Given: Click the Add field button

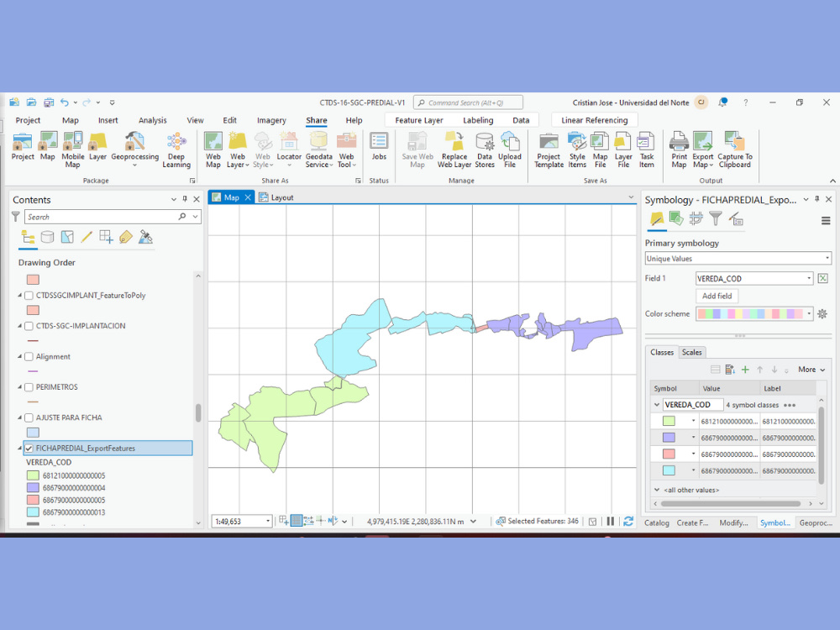Looking at the screenshot, I should [717, 296].
